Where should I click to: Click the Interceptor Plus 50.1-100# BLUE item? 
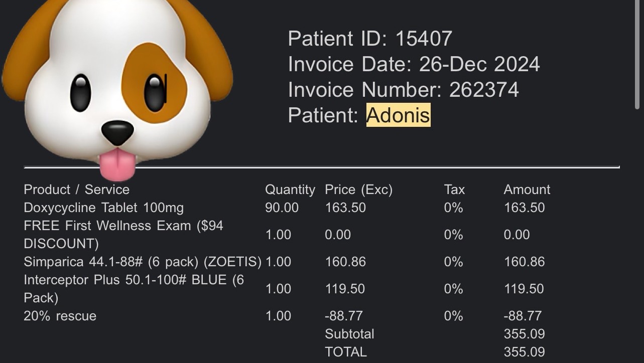134,288
